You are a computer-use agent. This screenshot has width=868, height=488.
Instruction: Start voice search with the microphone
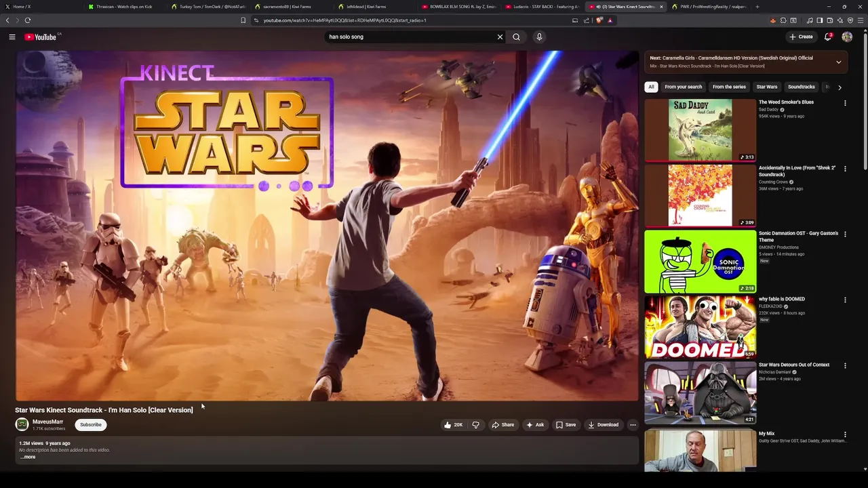click(x=539, y=37)
